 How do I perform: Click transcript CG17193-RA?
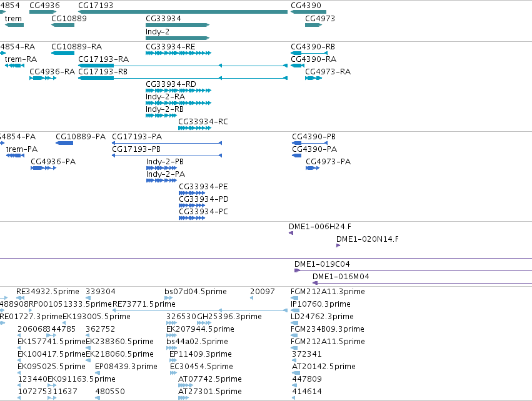(183, 66)
